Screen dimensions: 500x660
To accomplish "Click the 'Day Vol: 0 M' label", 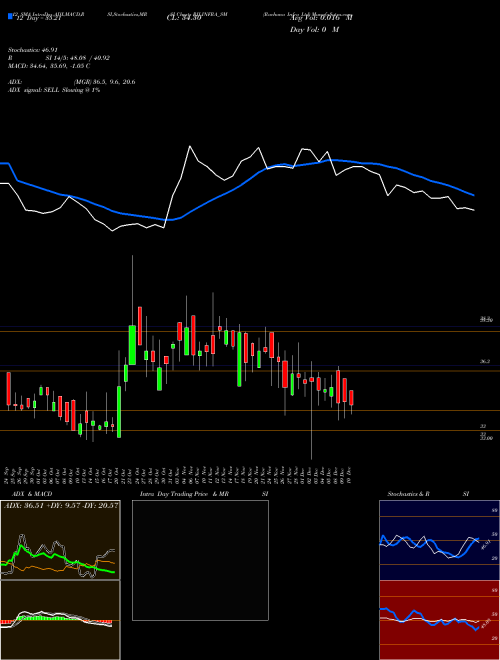I will pos(314,30).
